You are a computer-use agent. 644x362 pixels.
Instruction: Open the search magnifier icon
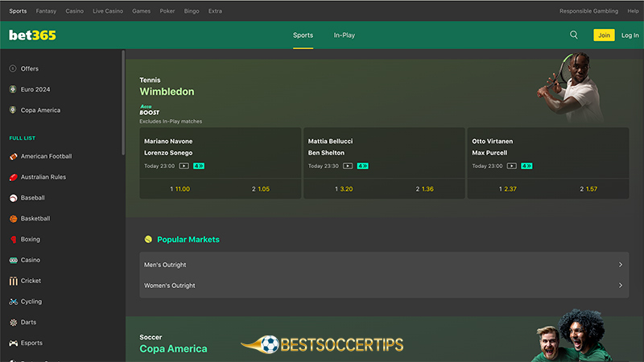pyautogui.click(x=574, y=35)
